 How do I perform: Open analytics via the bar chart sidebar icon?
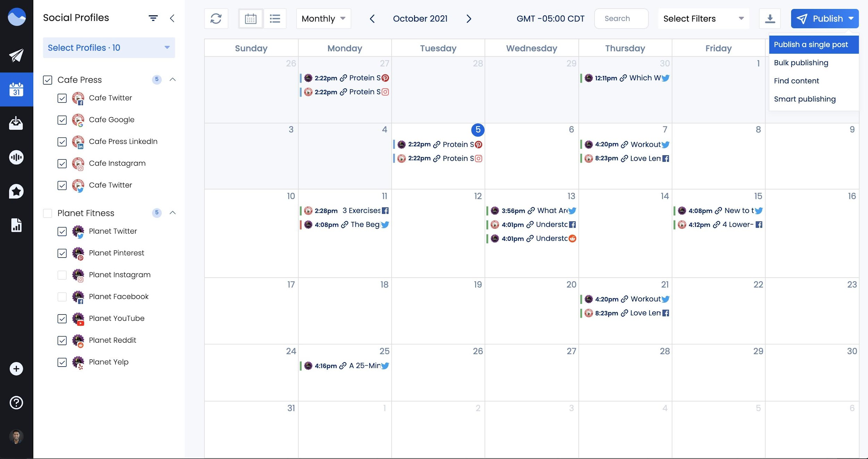click(x=16, y=226)
